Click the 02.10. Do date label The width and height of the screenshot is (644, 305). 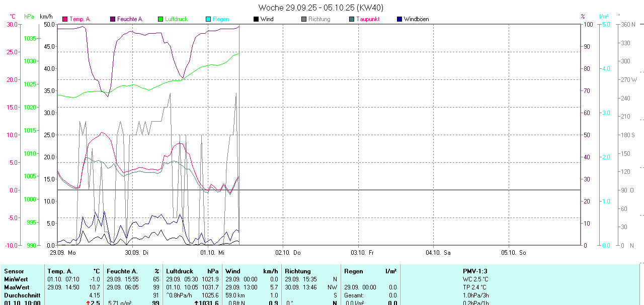[288, 253]
